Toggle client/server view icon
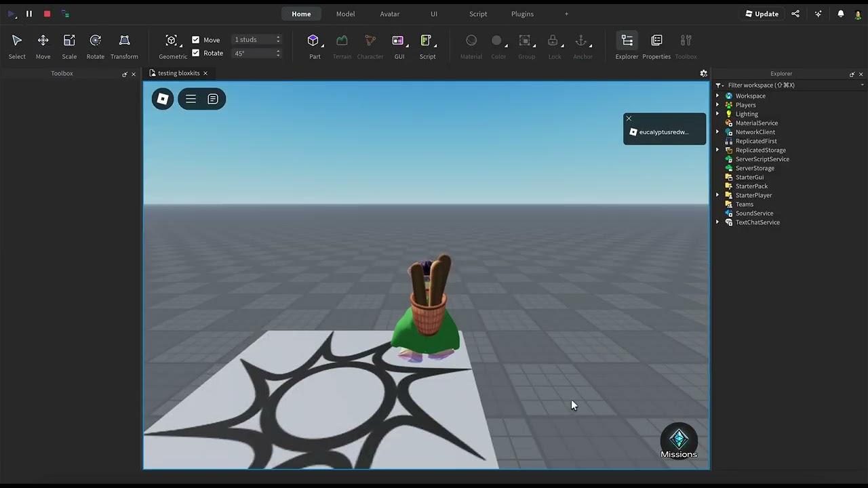This screenshot has width=868, height=488. point(65,14)
